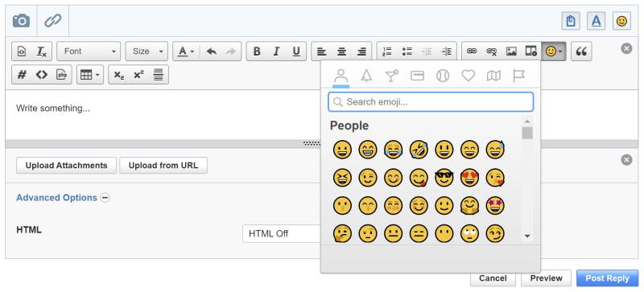Image resolution: width=644 pixels, height=292 pixels.
Task: Insert the star-struck emoji
Action: pos(495,206)
